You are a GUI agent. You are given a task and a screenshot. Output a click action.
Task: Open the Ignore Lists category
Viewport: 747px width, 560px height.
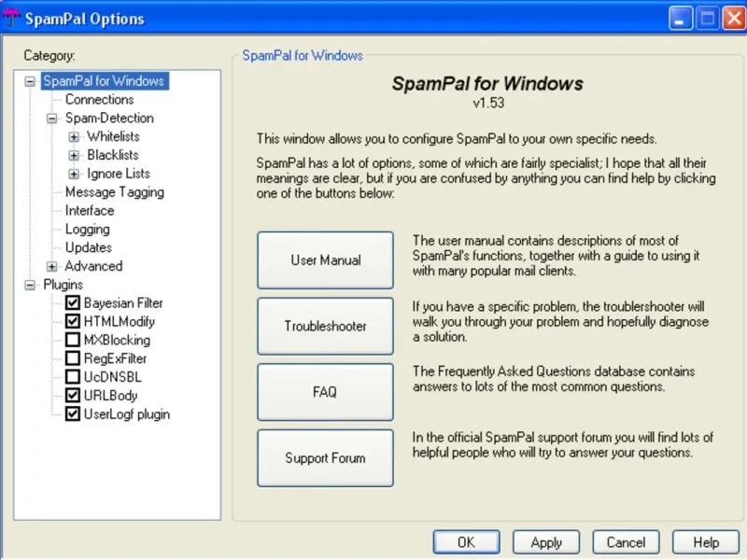point(119,174)
